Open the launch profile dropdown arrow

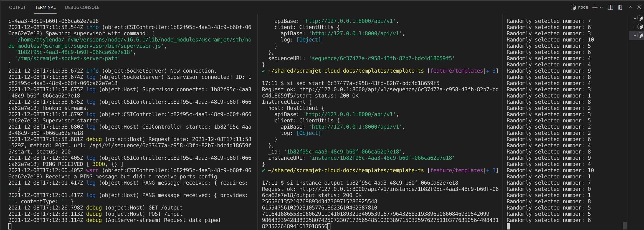[601, 8]
